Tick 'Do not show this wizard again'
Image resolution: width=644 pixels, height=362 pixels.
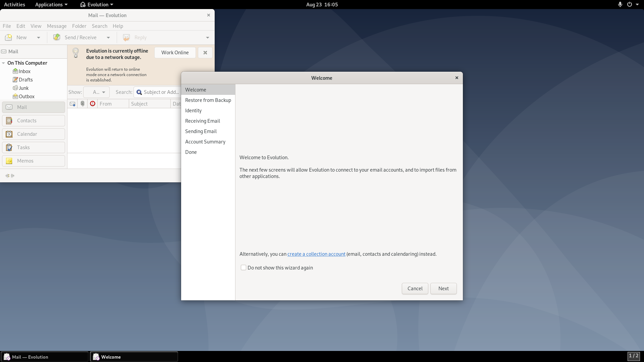point(244,268)
